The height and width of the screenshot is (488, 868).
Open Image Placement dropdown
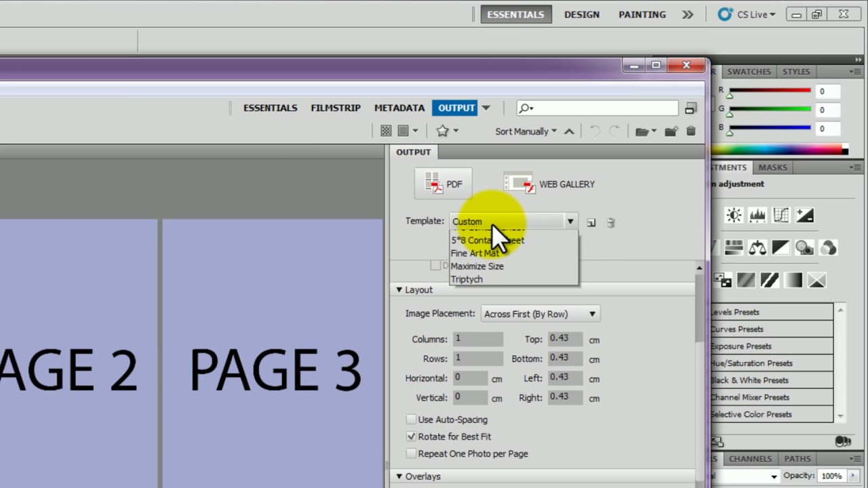pyautogui.click(x=540, y=314)
